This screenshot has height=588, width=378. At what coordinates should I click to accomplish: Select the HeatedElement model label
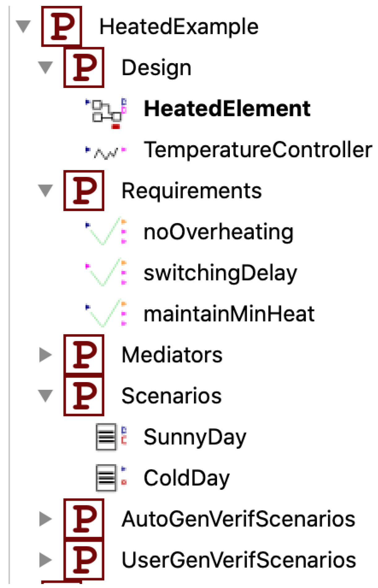(227, 109)
